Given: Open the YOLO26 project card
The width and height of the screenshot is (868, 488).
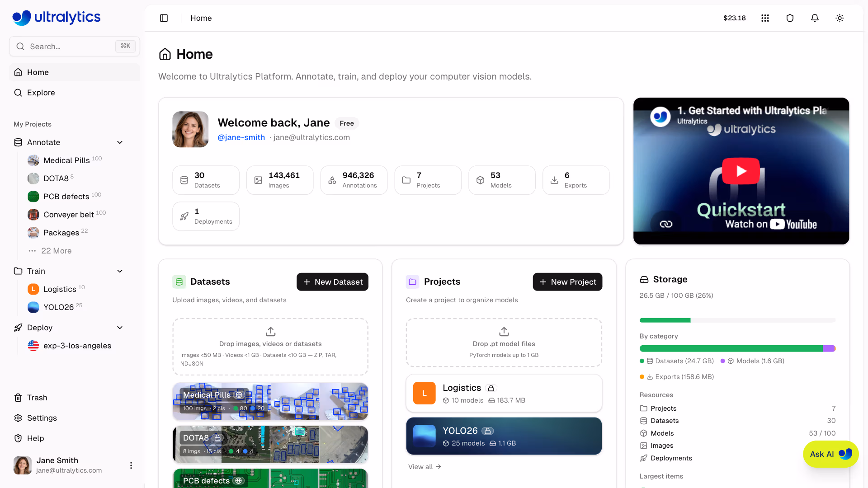Looking at the screenshot, I should point(504,436).
